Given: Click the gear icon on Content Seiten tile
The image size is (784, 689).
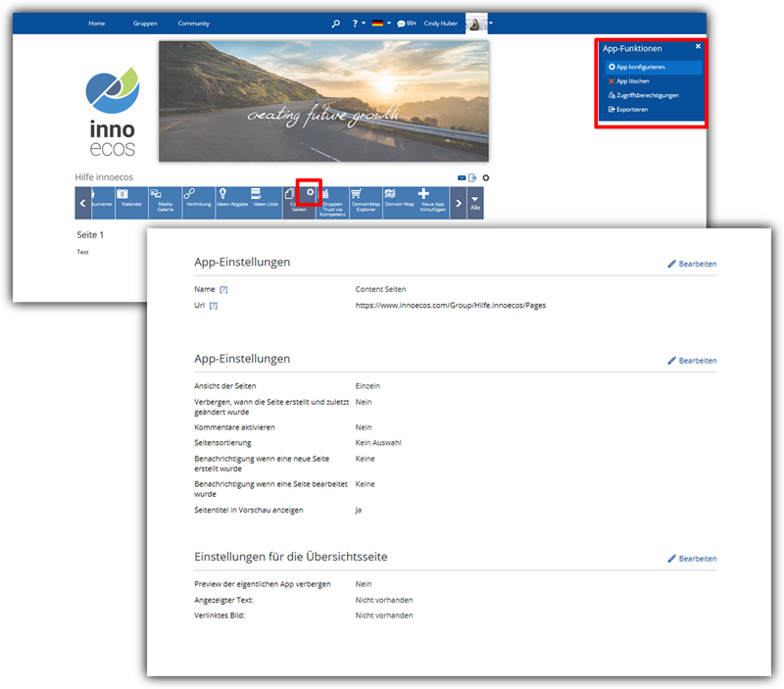Looking at the screenshot, I should point(310,192).
